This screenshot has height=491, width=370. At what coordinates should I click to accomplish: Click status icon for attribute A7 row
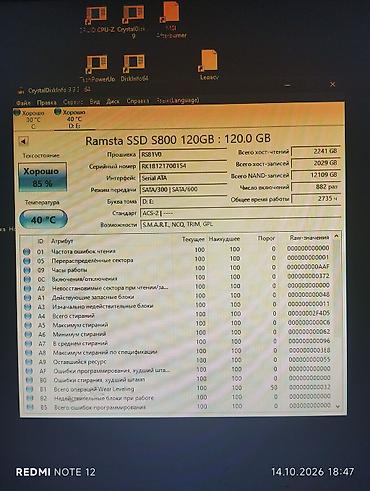pyautogui.click(x=29, y=344)
